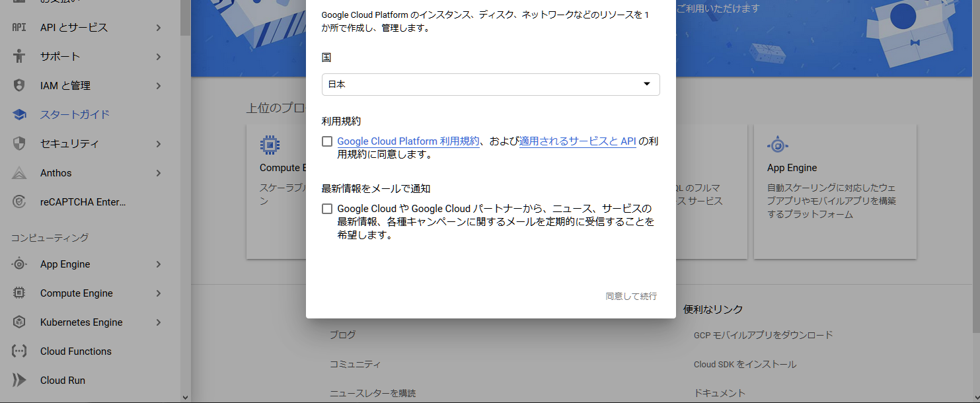
Task: Open the ドキュメント link
Action: pyautogui.click(x=720, y=393)
